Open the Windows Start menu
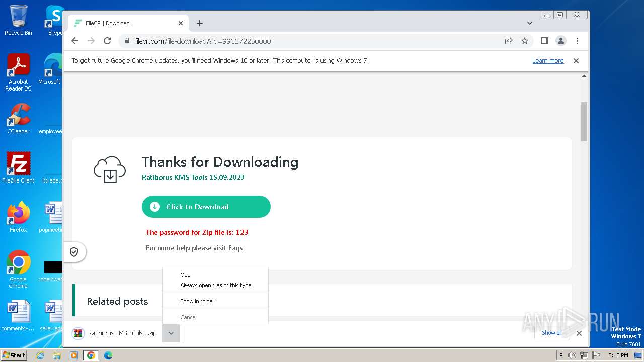 coord(14,355)
